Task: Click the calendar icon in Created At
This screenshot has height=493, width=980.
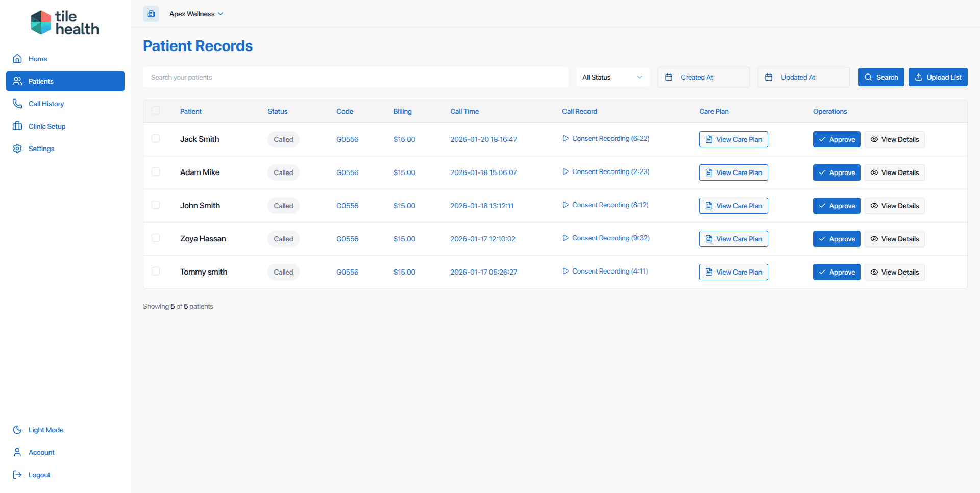Action: (669, 77)
